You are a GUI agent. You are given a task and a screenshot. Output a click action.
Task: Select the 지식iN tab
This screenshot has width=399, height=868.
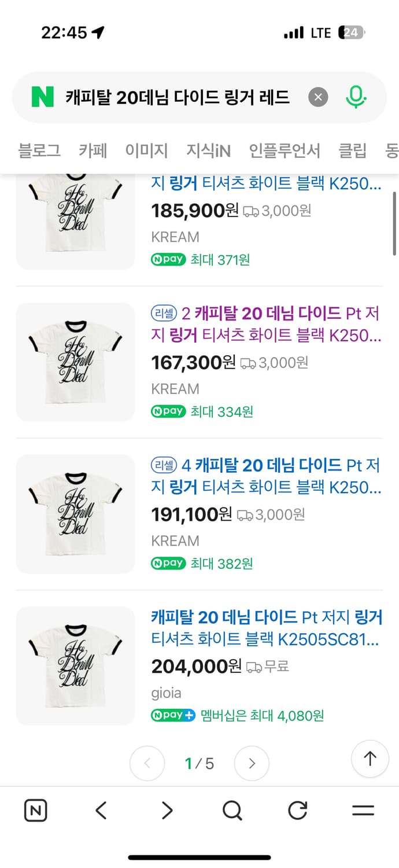pos(208,150)
